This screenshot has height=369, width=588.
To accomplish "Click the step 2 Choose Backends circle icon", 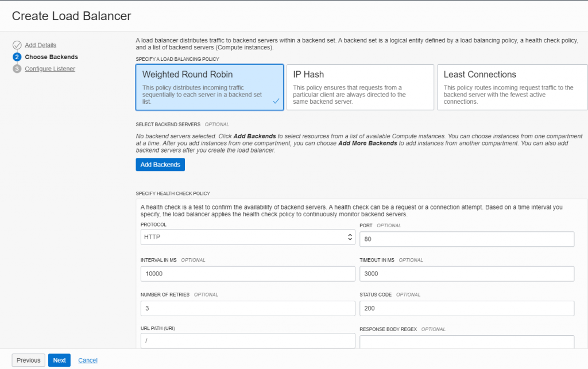I will 17,57.
